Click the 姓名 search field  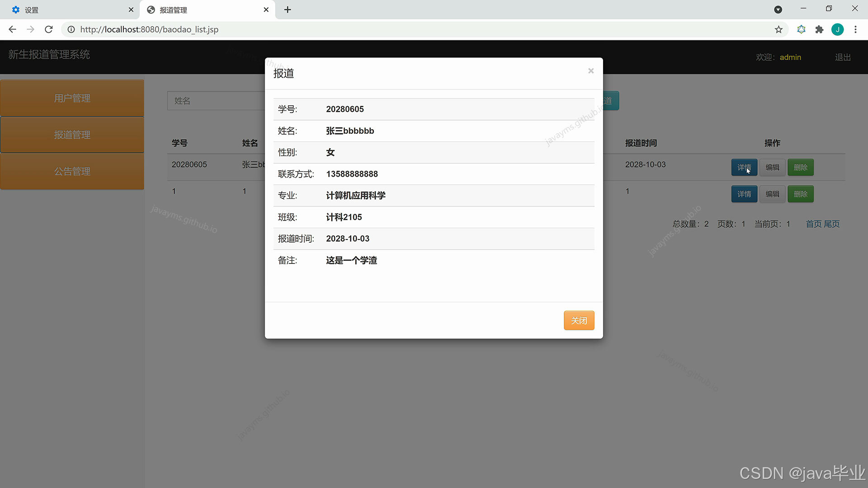(216, 100)
